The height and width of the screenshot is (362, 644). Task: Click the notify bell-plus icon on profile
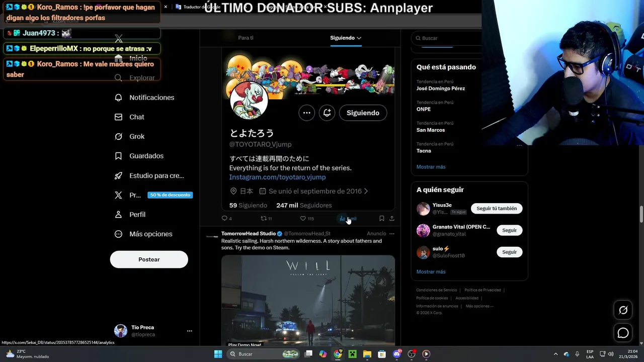coord(327,113)
